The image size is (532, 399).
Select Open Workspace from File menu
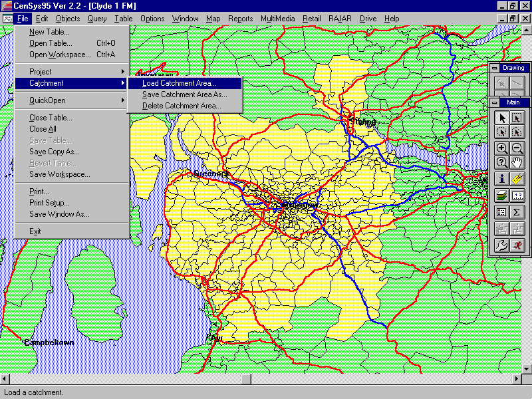click(x=59, y=55)
